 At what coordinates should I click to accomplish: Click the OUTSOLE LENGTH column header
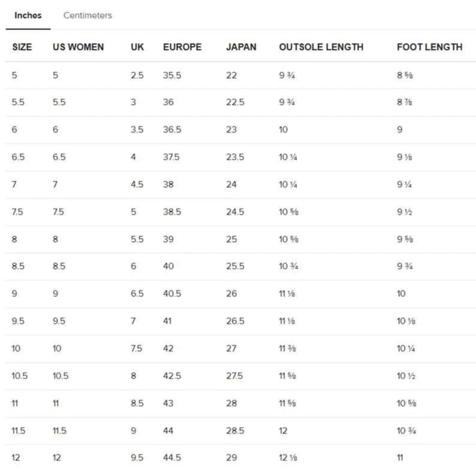click(x=321, y=47)
